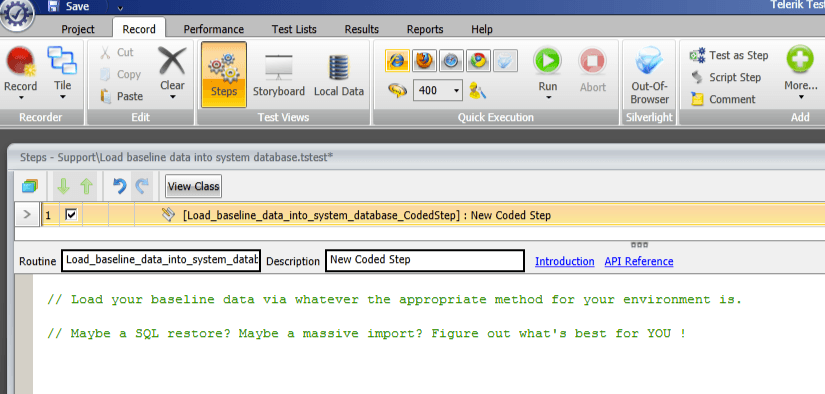This screenshot has width=825, height=394.
Task: Open the Local Data view
Action: pyautogui.click(x=339, y=75)
